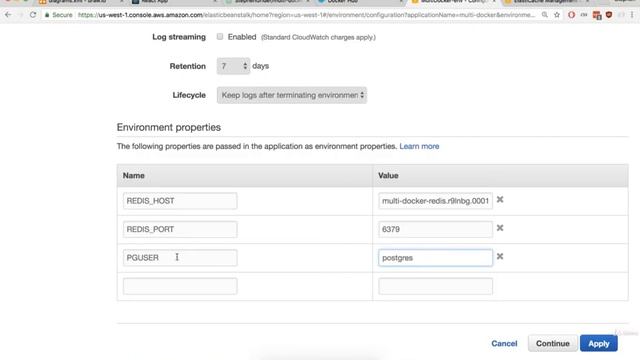Screen dimensions: 640x360
Task: Click the red Opera extension icon
Action: (571, 15)
